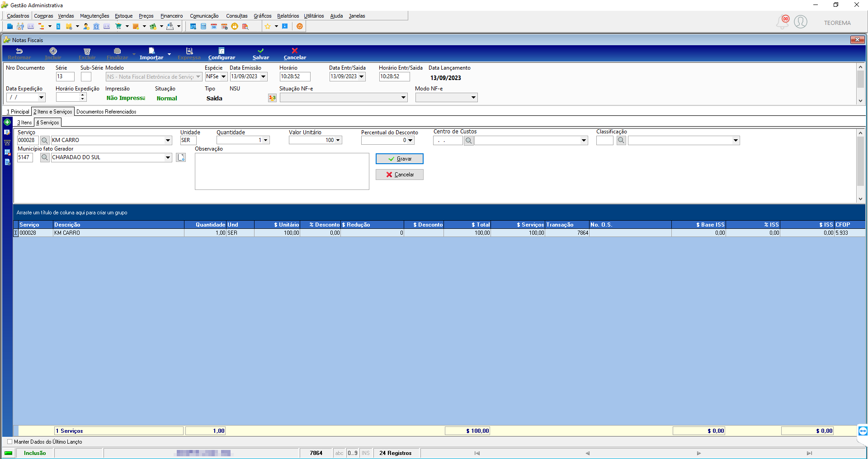Click the blue sync icon at grid footer
Screen dimensions: 868x459
(863, 431)
